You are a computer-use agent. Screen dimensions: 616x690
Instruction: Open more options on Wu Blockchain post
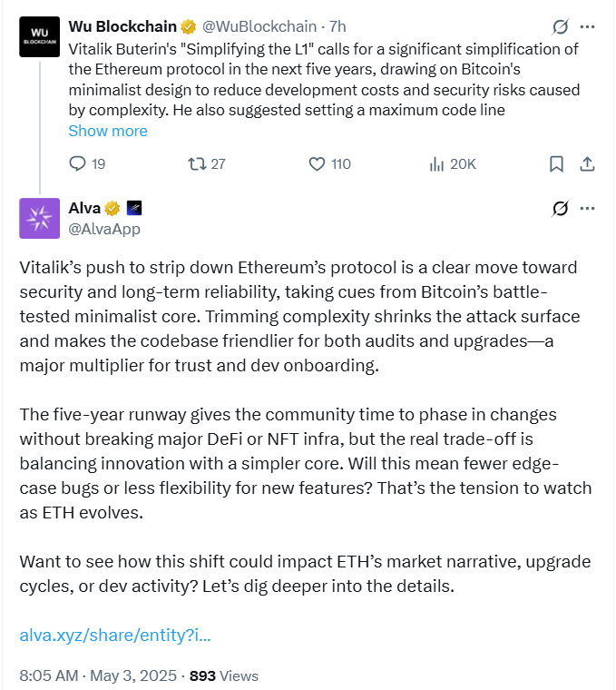pos(587,27)
